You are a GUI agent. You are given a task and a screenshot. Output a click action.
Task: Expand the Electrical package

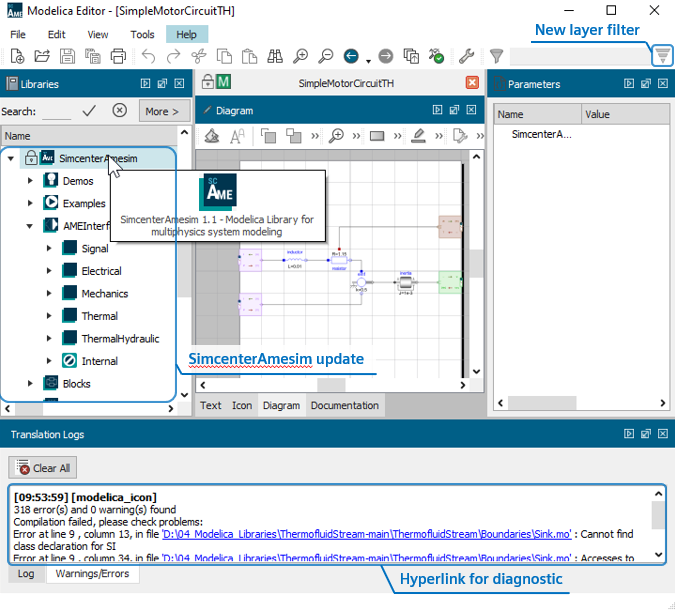click(x=49, y=271)
